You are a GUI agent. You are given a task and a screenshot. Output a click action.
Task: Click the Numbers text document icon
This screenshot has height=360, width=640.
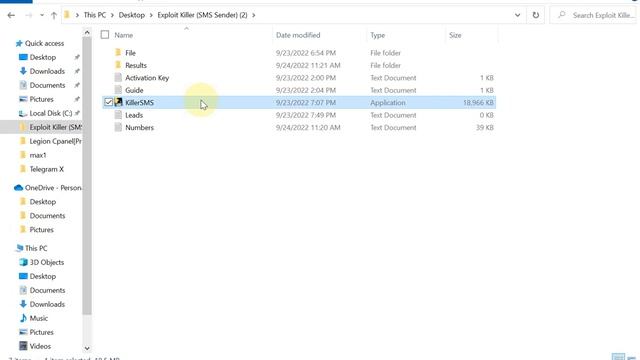(x=118, y=127)
